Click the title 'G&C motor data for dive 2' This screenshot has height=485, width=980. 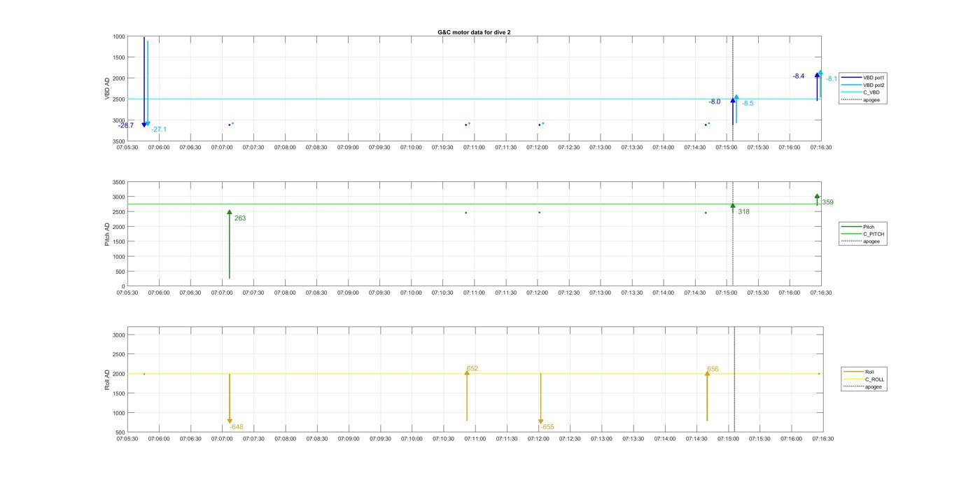click(x=474, y=32)
